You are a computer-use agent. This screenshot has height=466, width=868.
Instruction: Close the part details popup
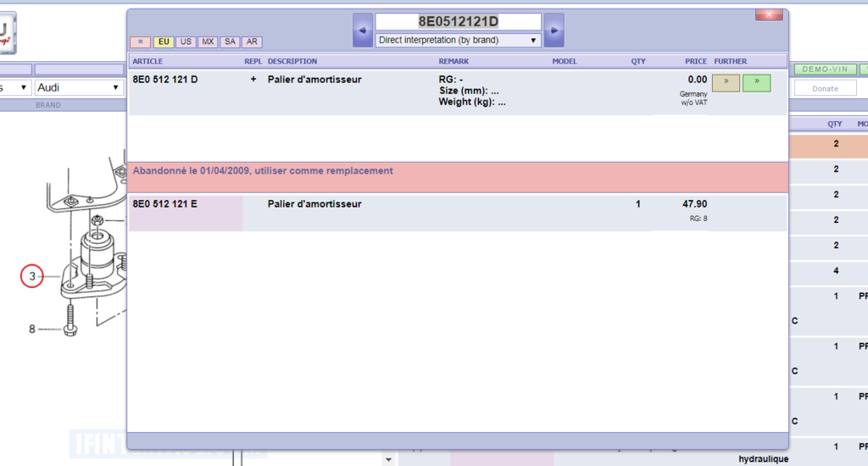[768, 15]
